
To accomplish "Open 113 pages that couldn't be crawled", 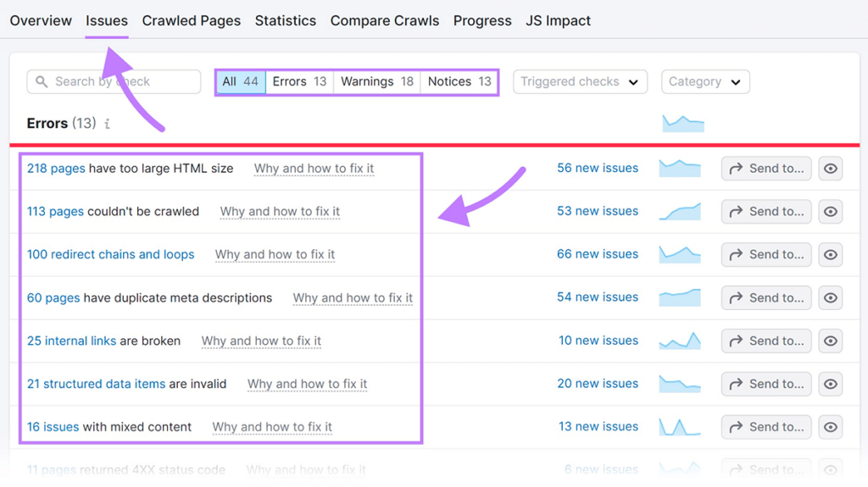I will pos(55,212).
